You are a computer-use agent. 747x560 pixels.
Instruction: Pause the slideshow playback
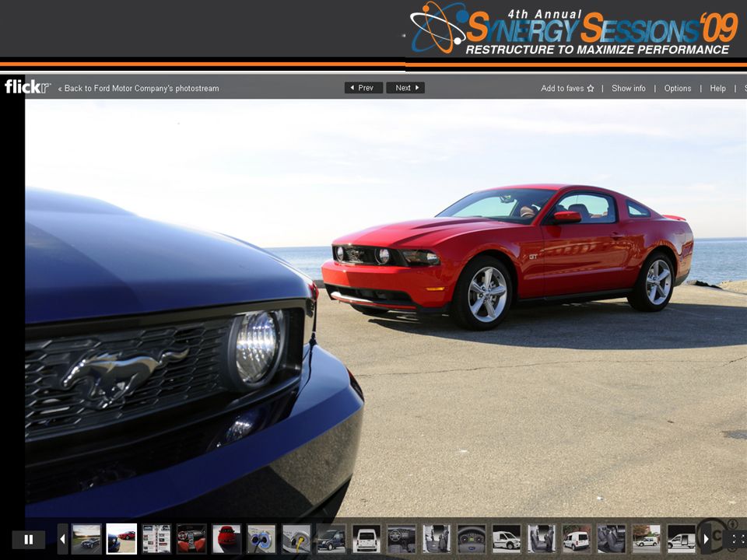coord(29,540)
